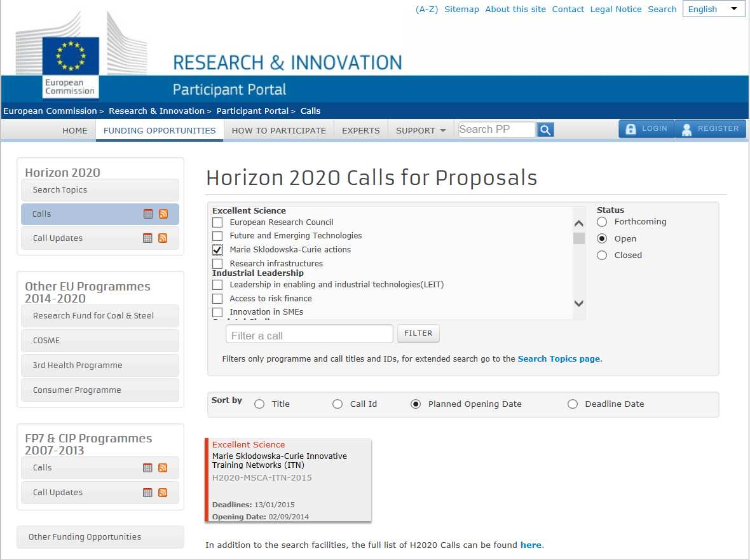Sort calls by Title

pos(259,404)
